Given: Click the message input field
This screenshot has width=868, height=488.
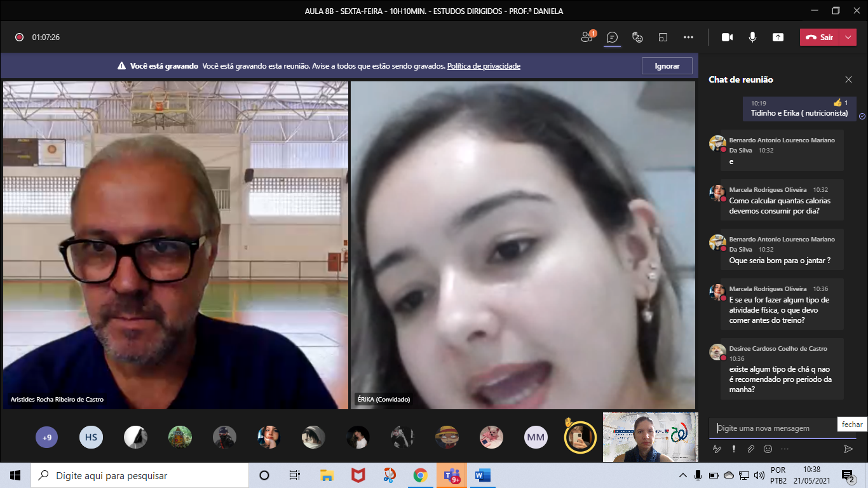Looking at the screenshot, I should (772, 428).
